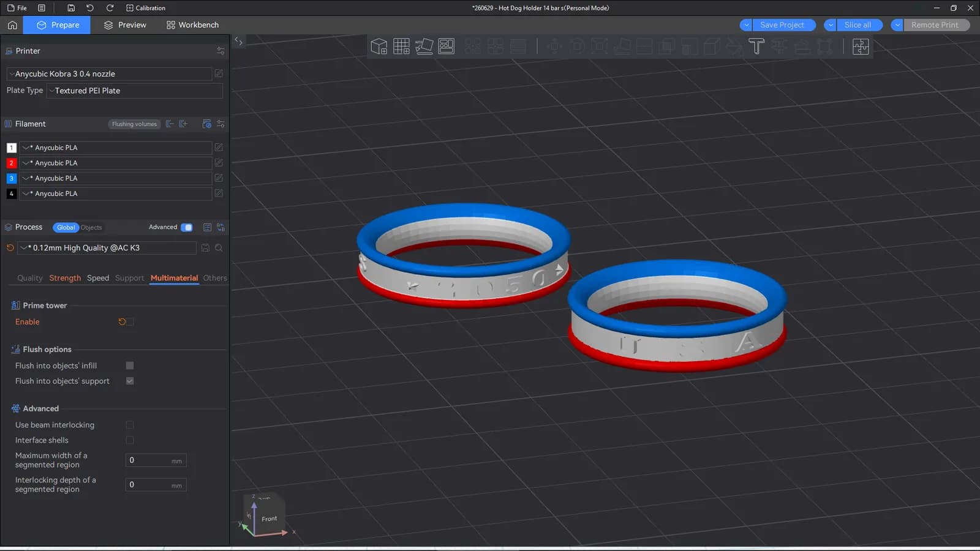The image size is (980, 551).
Task: Save project via the floppy disk icon
Action: click(x=71, y=8)
